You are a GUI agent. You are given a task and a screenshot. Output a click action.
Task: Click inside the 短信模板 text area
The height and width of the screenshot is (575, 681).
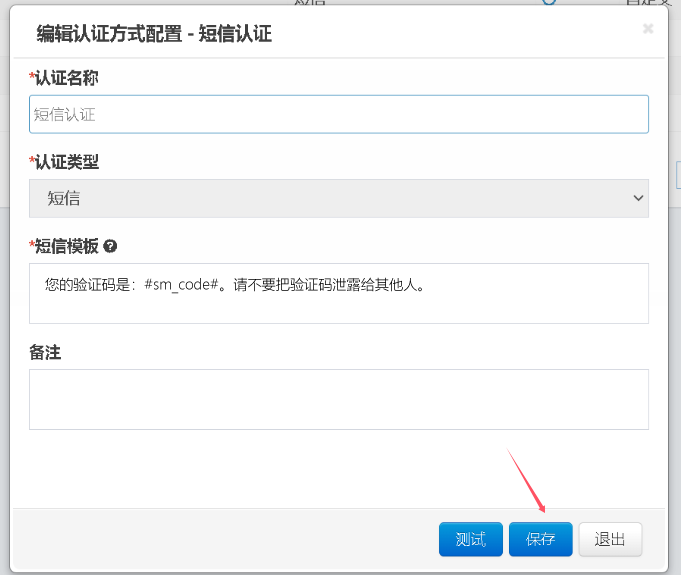click(338, 305)
